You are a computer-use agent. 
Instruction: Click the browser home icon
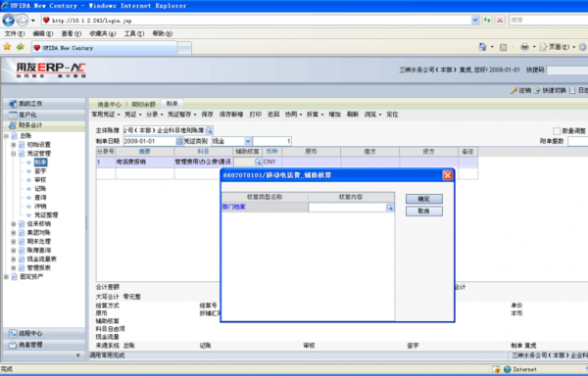click(482, 47)
